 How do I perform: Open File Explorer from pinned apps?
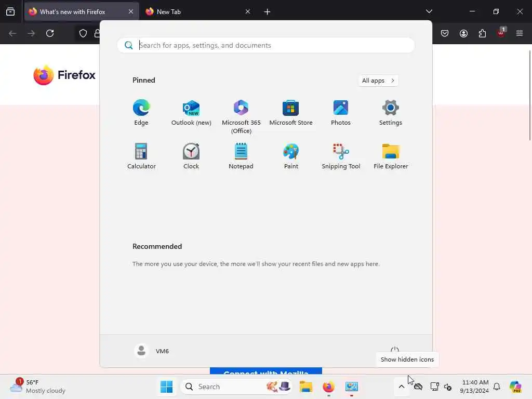click(391, 156)
